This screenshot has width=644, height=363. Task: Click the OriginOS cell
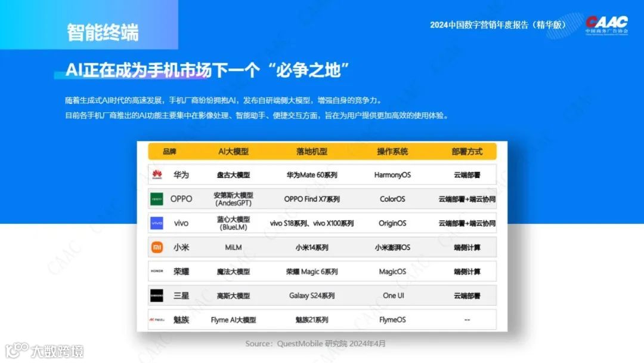(392, 223)
